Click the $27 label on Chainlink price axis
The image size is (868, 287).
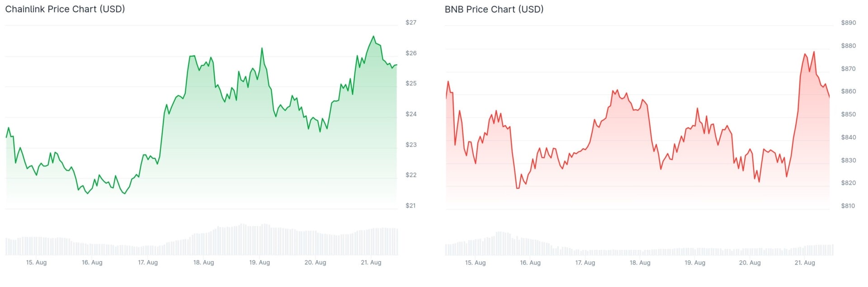click(x=410, y=23)
